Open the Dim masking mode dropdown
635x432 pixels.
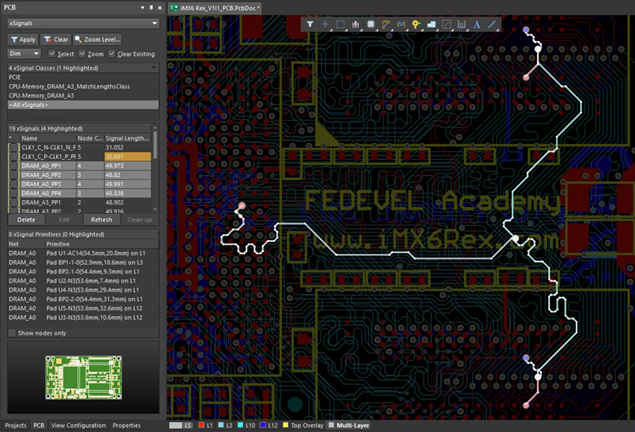[35, 53]
